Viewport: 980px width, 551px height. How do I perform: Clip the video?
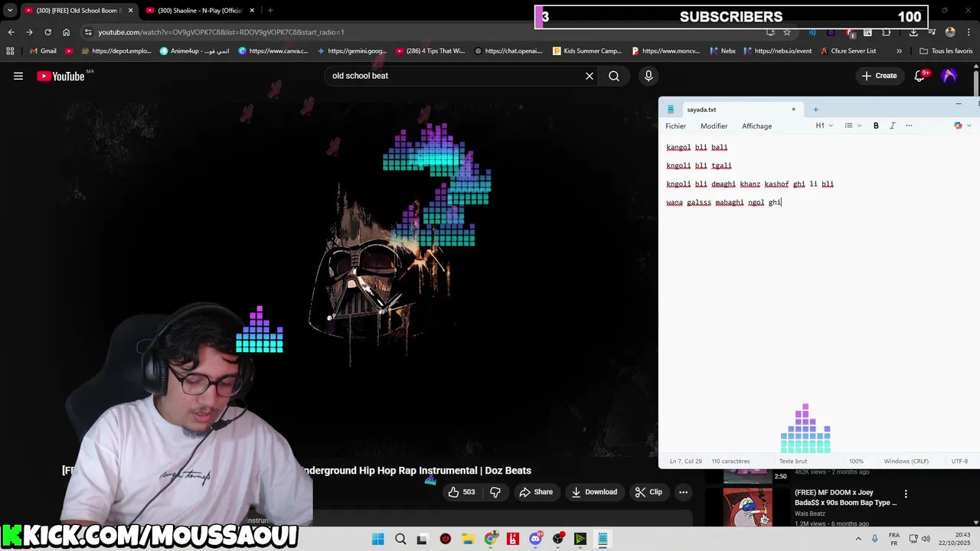(648, 492)
